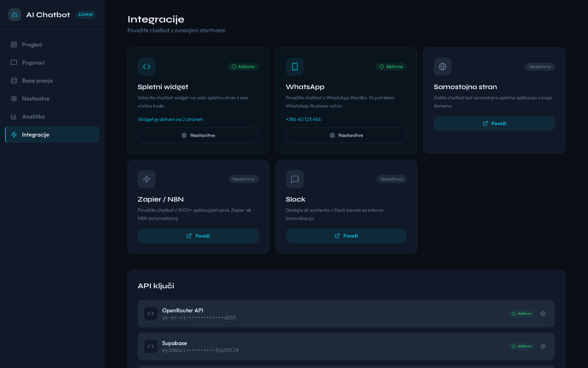The height and width of the screenshot is (368, 588).
Task: Click the masked key sk-or-v1 ending ab3f
Action: coord(199,318)
